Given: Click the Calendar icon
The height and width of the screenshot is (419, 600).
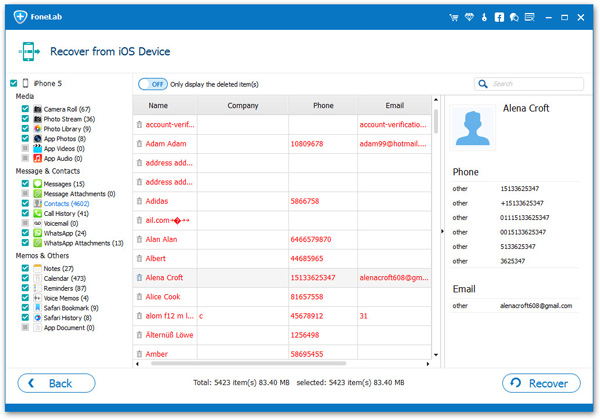Looking at the screenshot, I should [38, 278].
